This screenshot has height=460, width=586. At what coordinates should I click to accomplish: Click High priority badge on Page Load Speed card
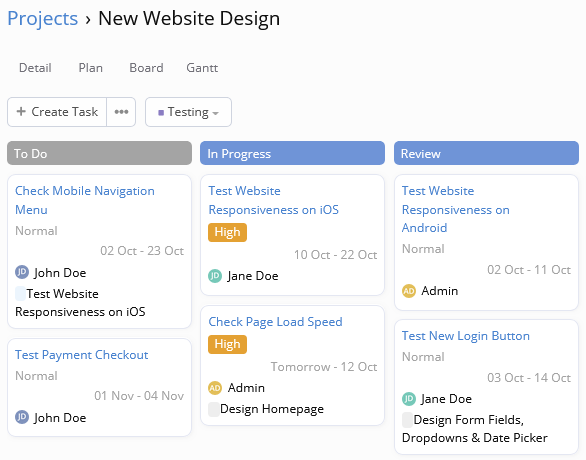coord(227,344)
